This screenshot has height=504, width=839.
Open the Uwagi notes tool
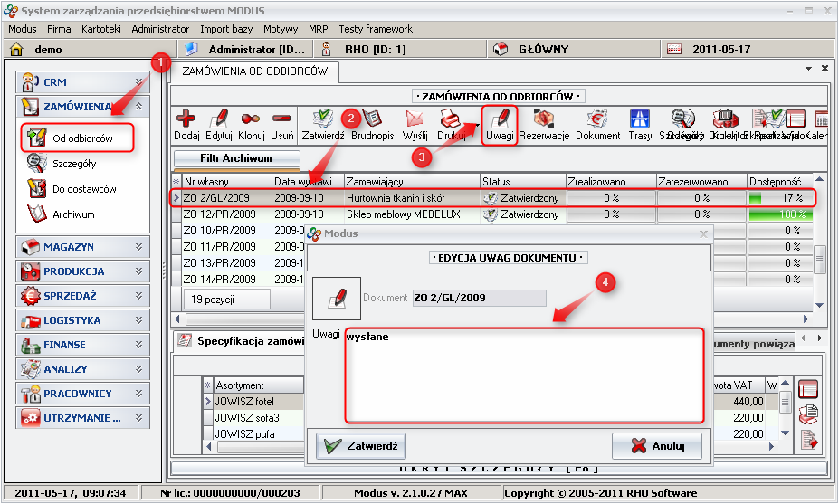500,120
